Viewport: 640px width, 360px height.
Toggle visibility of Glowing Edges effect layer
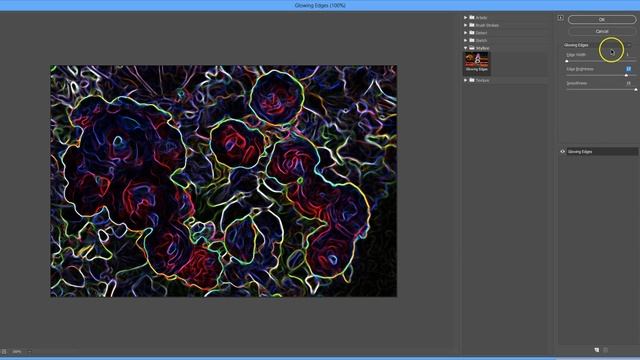(562, 152)
